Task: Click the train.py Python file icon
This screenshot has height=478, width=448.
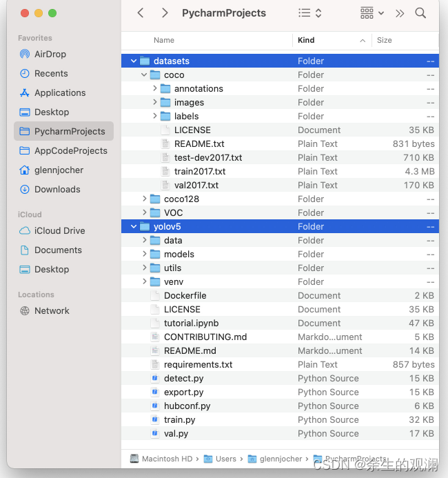Action: point(155,419)
